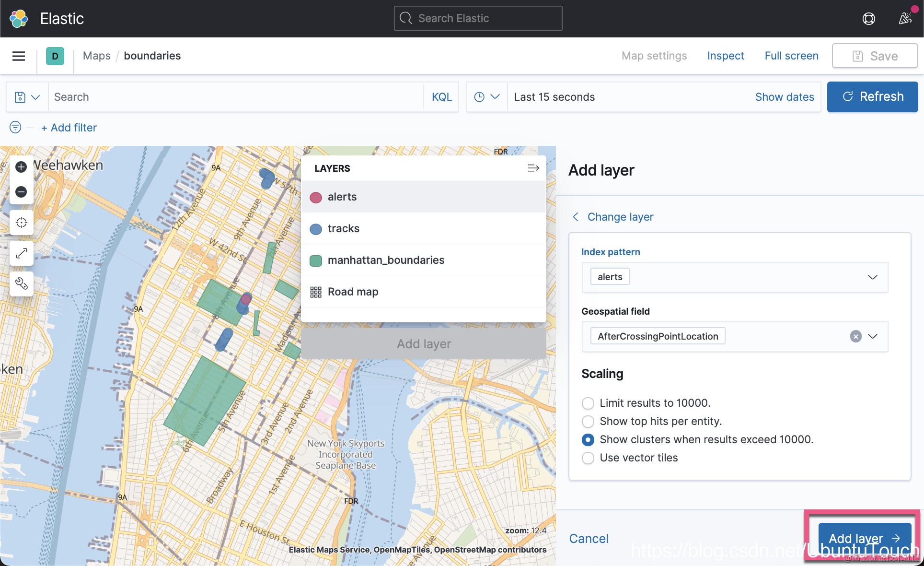
Task: Expand the Index pattern dropdown
Action: 872,277
